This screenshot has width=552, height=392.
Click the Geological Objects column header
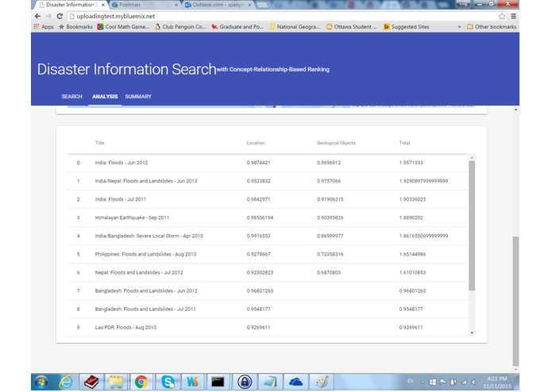(336, 143)
